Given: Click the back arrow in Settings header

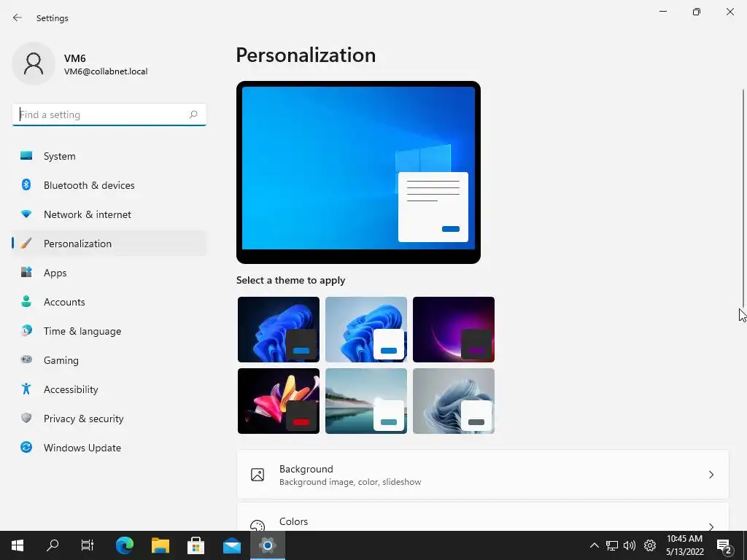Looking at the screenshot, I should pos(18,17).
